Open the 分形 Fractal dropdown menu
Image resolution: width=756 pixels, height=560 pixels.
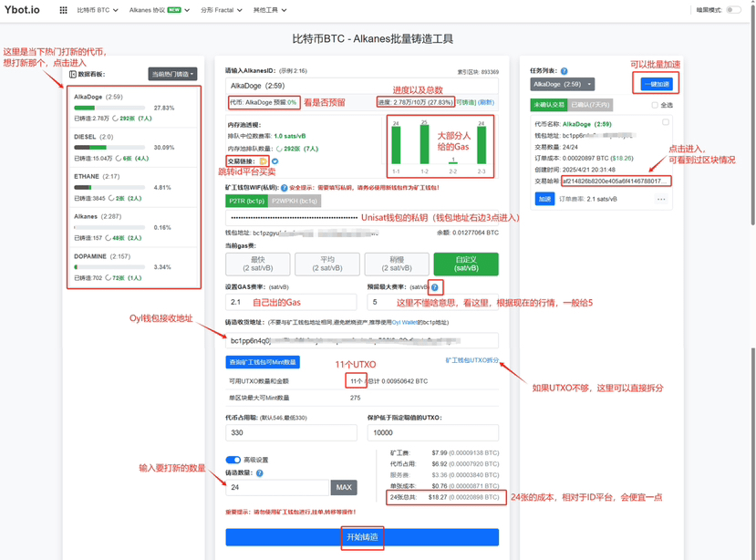click(x=222, y=10)
